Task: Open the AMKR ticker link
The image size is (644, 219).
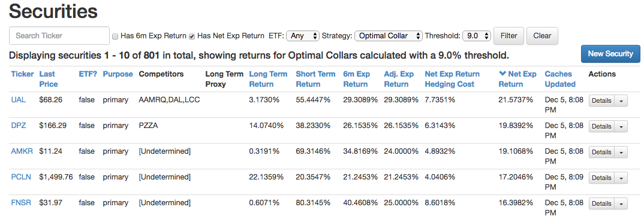Action: 22,151
